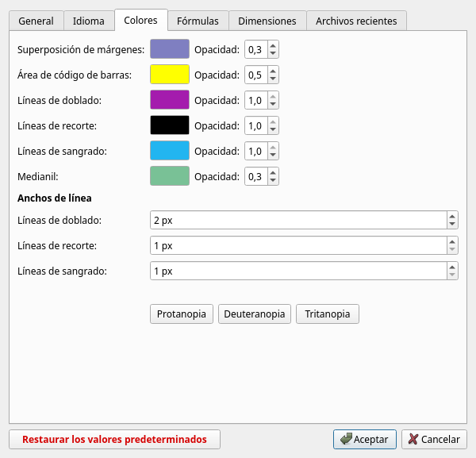
Task: Click Restaurar los valores predeterminados
Action: tap(114, 439)
